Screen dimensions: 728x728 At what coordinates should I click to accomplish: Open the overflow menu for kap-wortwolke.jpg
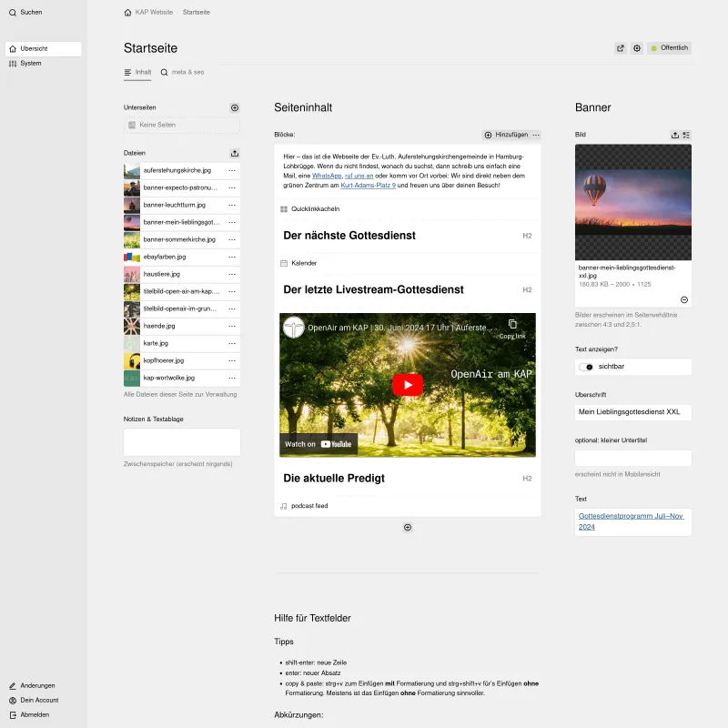tap(232, 379)
